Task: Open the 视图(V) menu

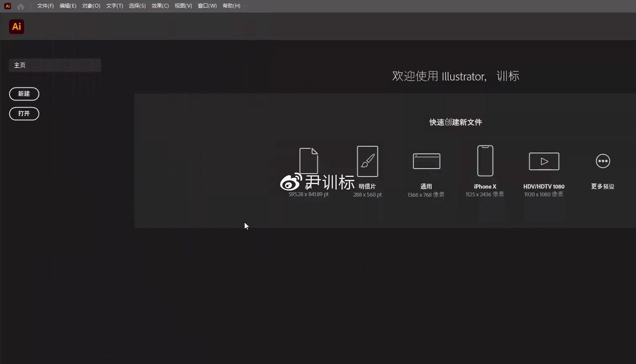Action: click(183, 6)
